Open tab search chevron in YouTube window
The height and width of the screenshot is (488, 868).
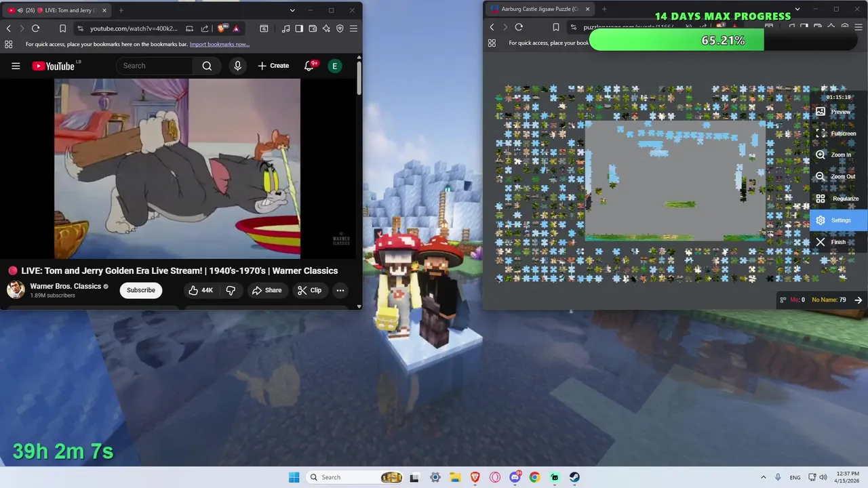[292, 10]
